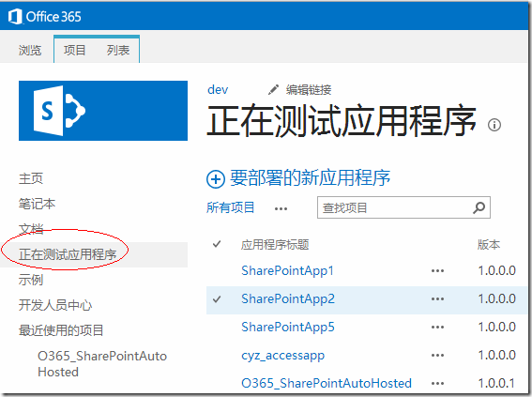
Task: Select 正在测试应用程序 in left navigation
Action: (68, 254)
